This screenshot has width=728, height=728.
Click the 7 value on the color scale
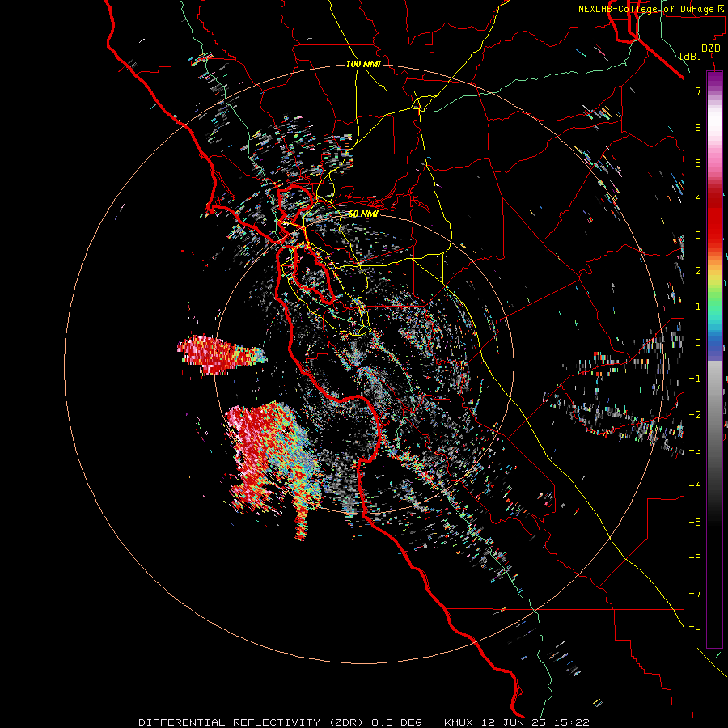(698, 91)
